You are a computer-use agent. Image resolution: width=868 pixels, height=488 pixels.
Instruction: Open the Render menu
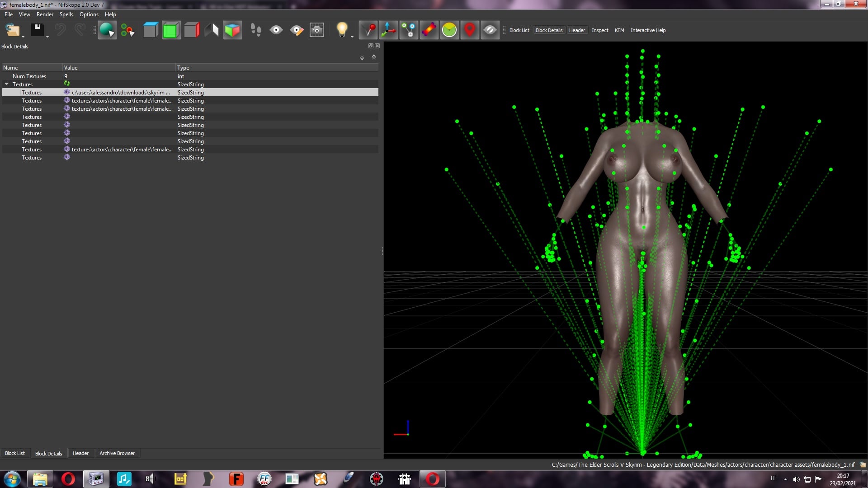coord(45,14)
